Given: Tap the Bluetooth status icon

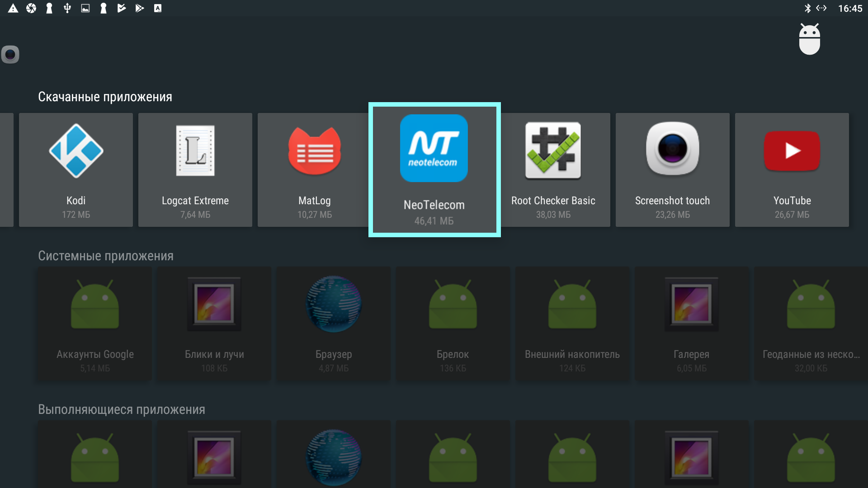Looking at the screenshot, I should pyautogui.click(x=807, y=8).
